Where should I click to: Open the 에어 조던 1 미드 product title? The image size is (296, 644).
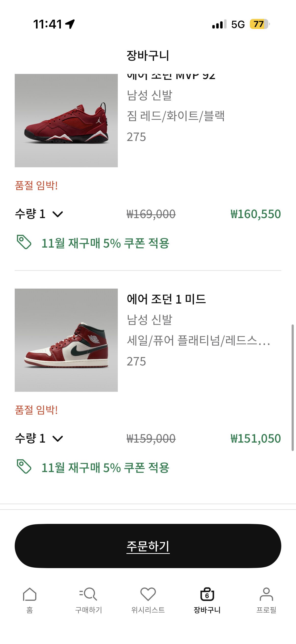[166, 299]
